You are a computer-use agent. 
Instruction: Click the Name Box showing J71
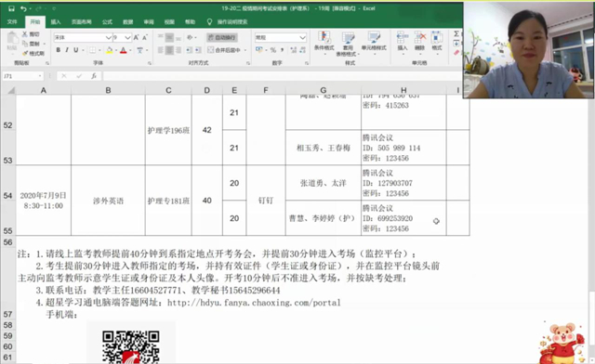click(x=22, y=76)
